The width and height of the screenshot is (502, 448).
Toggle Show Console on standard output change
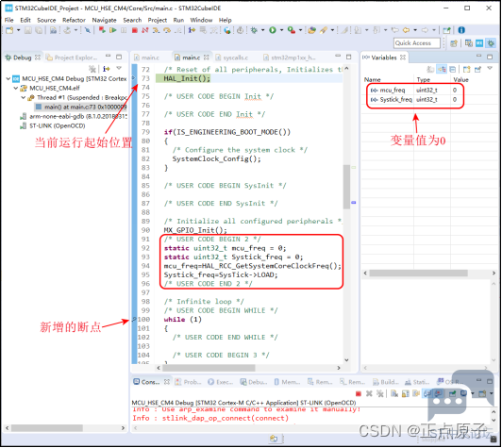[427, 394]
